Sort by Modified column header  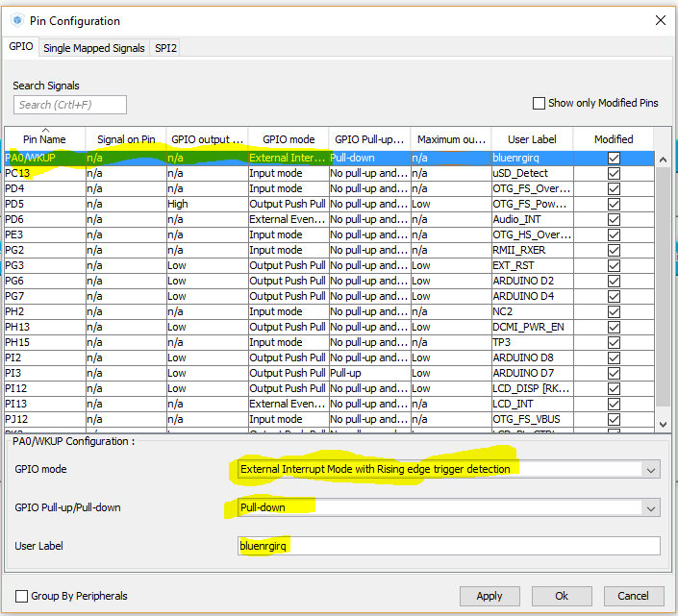coord(614,139)
